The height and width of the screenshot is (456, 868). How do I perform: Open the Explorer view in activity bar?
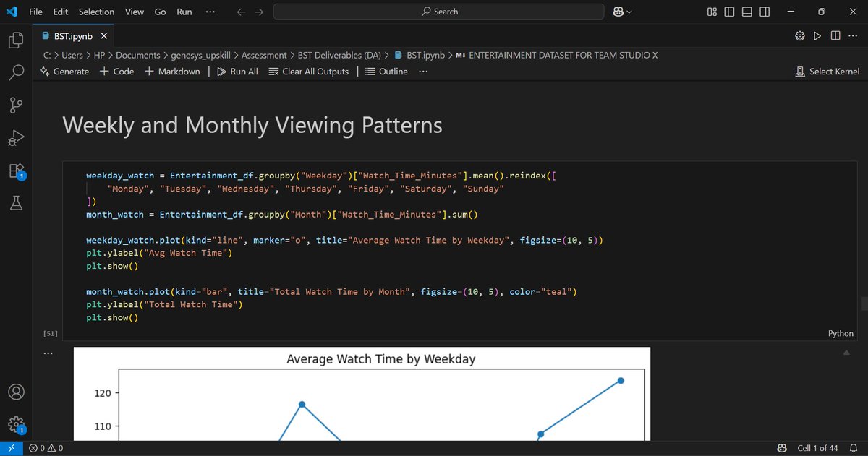pyautogui.click(x=17, y=40)
